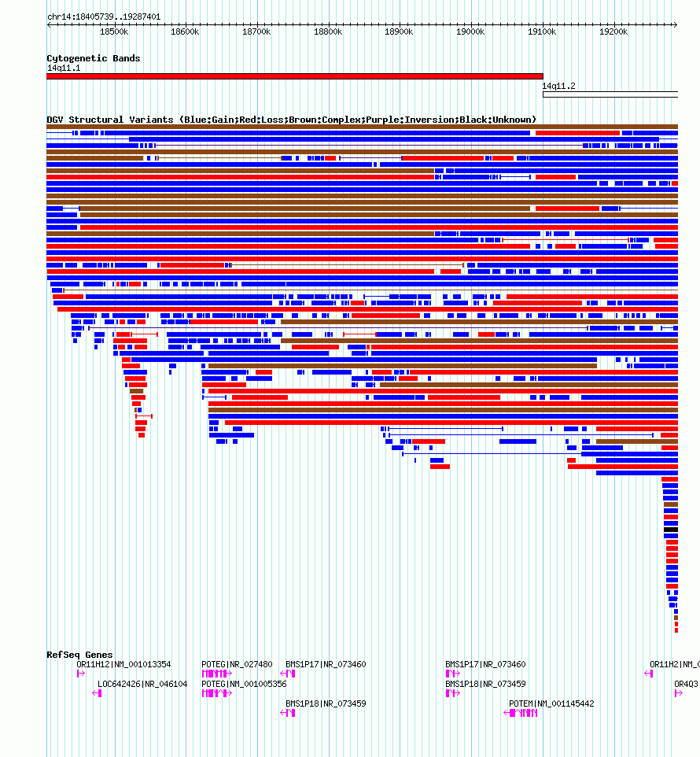Click the 18800k ruler tick label

point(327,31)
